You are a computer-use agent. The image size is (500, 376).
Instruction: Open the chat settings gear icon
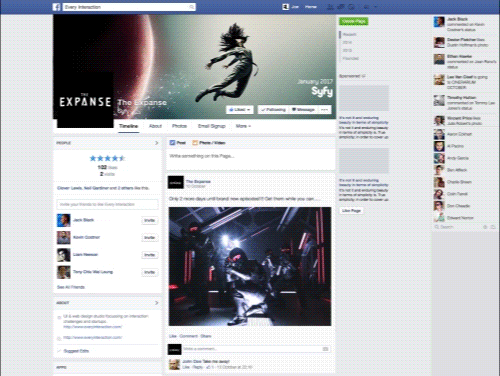[485, 227]
